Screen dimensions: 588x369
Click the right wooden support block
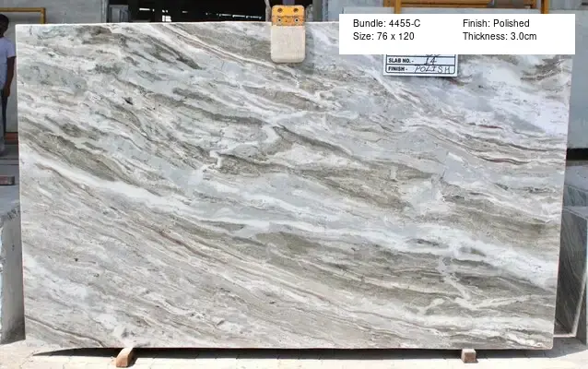click(x=468, y=355)
